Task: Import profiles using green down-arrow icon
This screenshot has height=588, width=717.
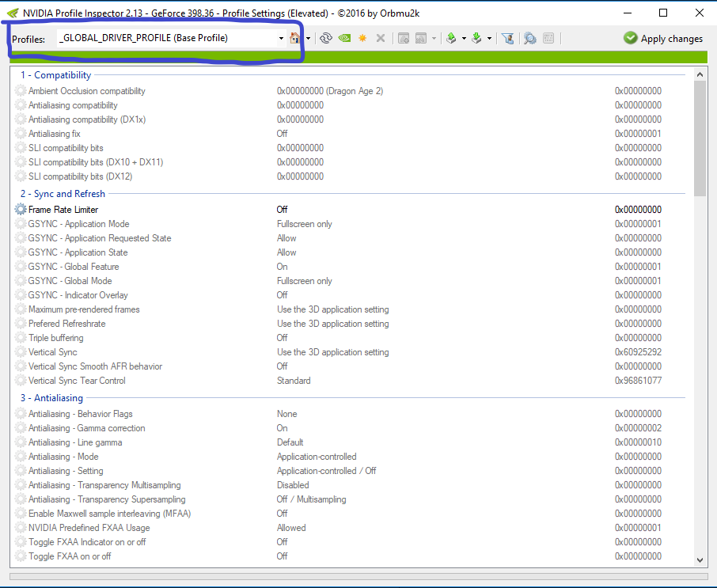Action: (476, 39)
